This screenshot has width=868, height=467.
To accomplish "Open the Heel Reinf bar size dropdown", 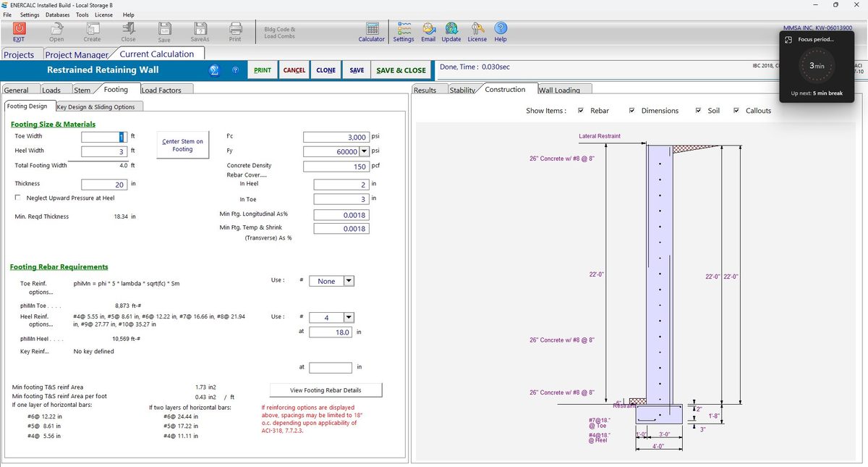I will point(349,317).
